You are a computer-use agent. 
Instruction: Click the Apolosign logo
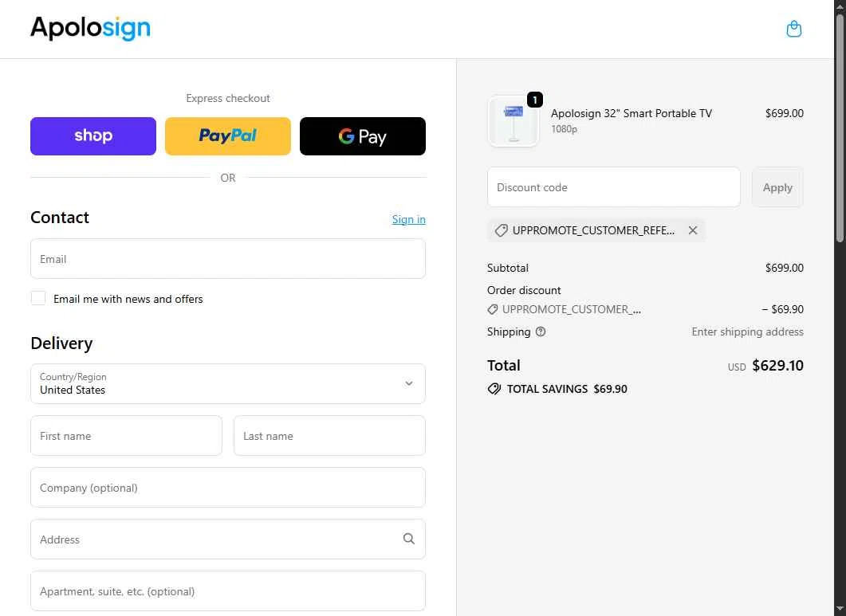coord(90,28)
